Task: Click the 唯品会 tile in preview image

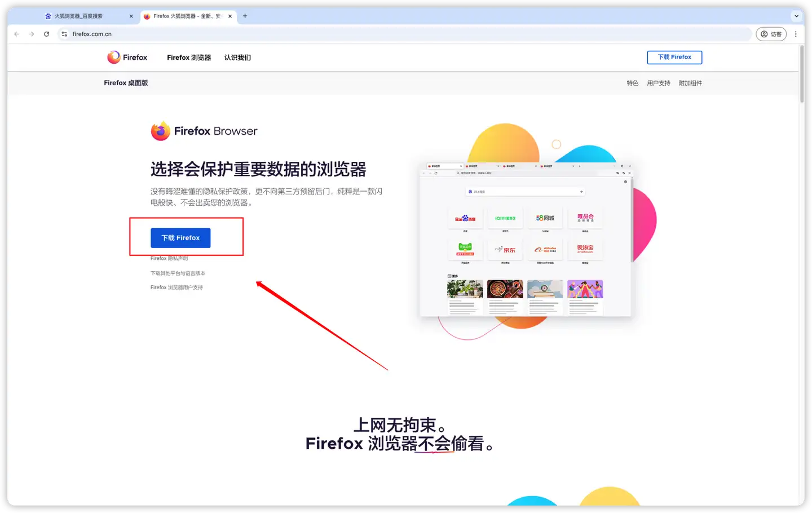Action: pyautogui.click(x=585, y=218)
